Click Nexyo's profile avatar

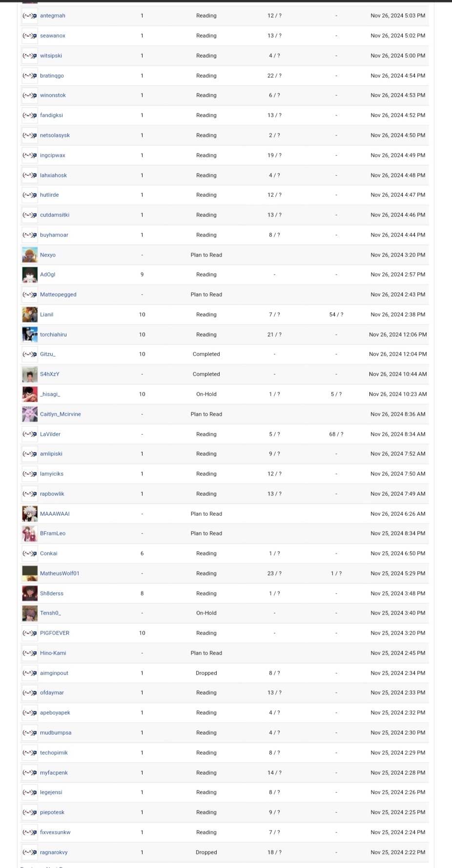[30, 255]
